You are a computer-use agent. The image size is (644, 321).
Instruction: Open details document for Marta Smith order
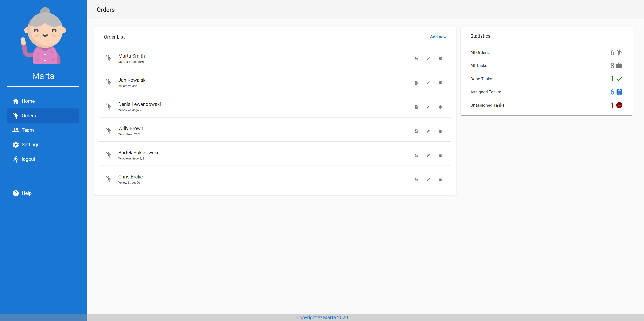(x=416, y=59)
